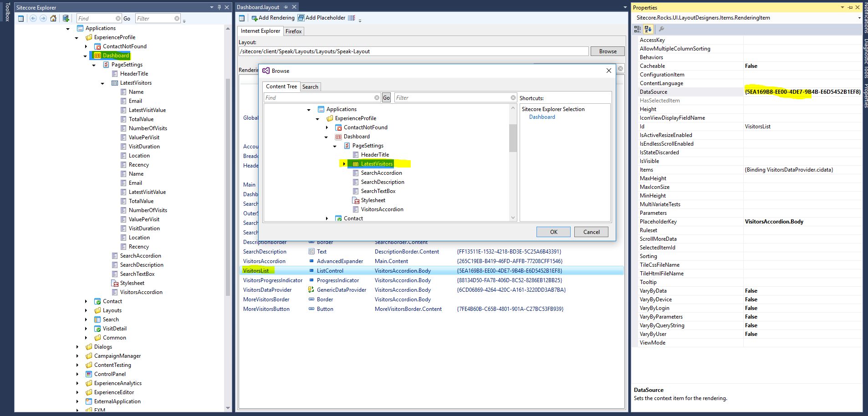Click OK in the Browse dialog
This screenshot has height=416, width=868.
pos(553,232)
